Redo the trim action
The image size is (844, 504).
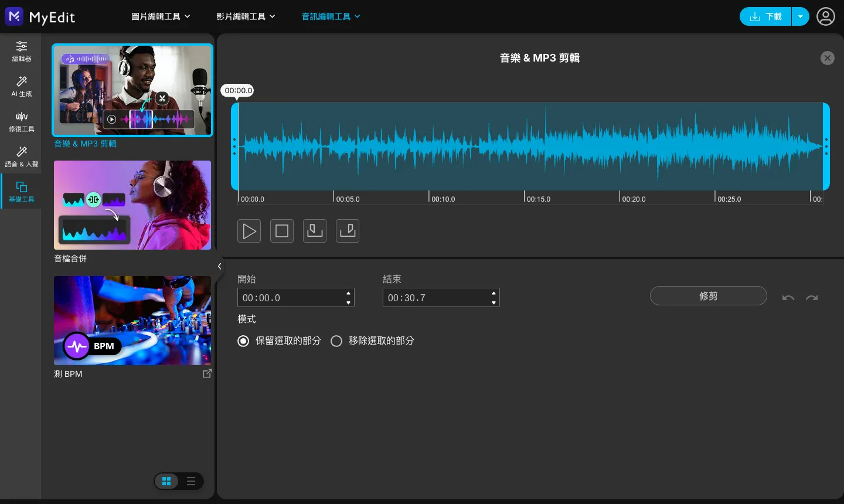tap(812, 298)
